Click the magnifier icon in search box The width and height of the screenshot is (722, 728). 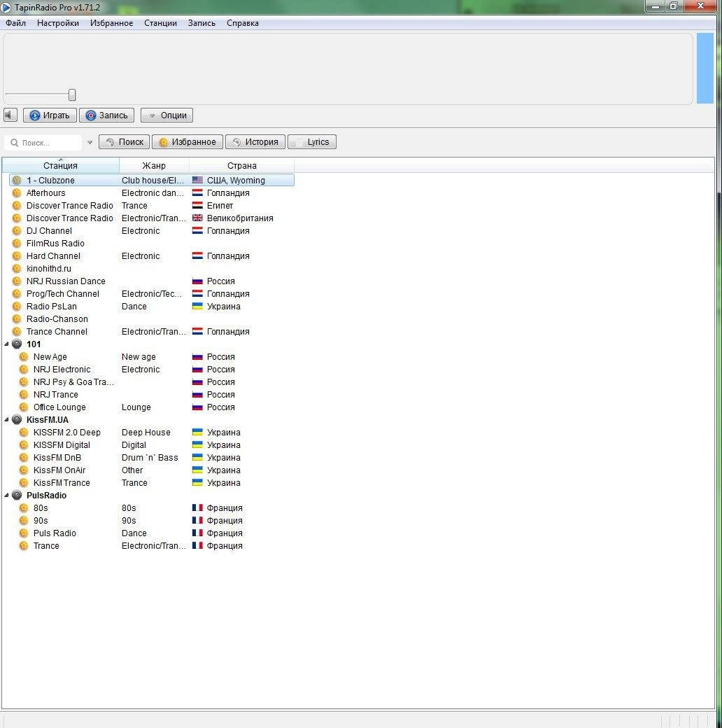pos(15,143)
